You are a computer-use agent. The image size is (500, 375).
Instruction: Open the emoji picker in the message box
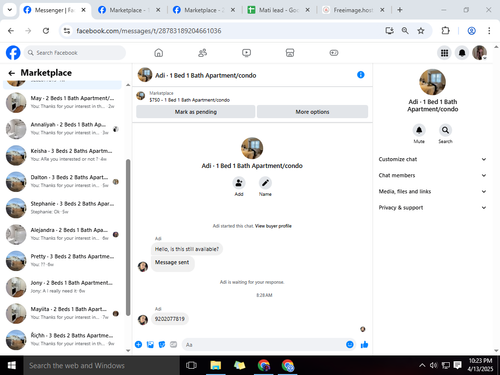(350, 344)
